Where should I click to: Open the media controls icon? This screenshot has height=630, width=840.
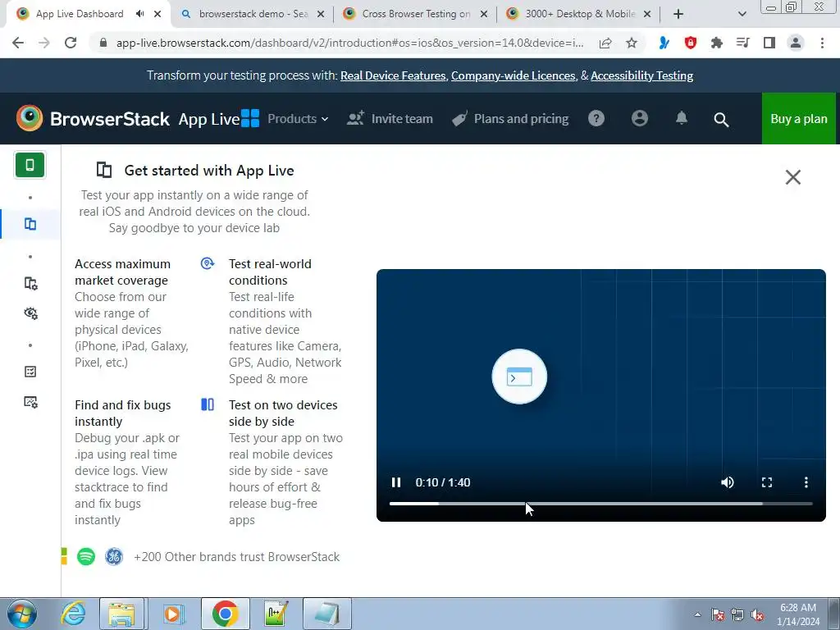coord(742,43)
